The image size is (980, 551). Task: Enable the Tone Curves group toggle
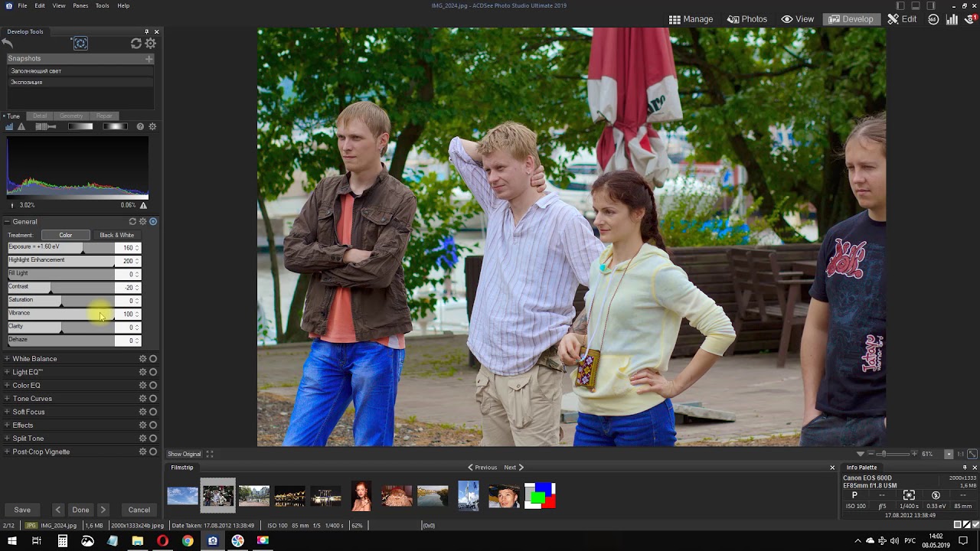pos(153,399)
